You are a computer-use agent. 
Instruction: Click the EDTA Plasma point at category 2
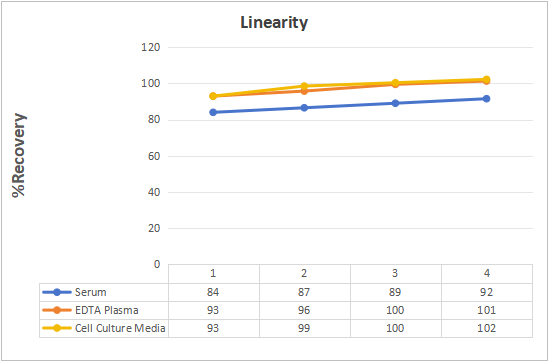click(x=304, y=91)
